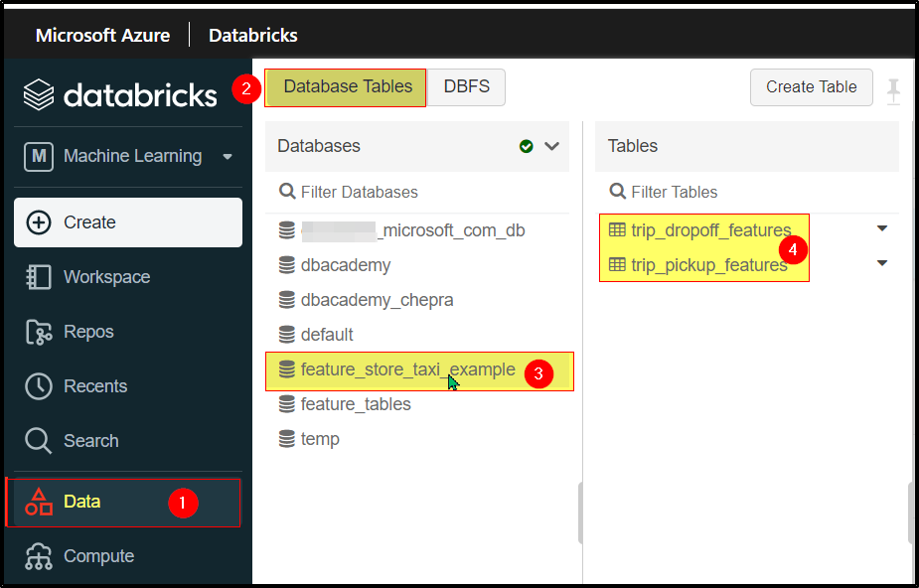
Task: Click the Create Table button
Action: coord(811,87)
